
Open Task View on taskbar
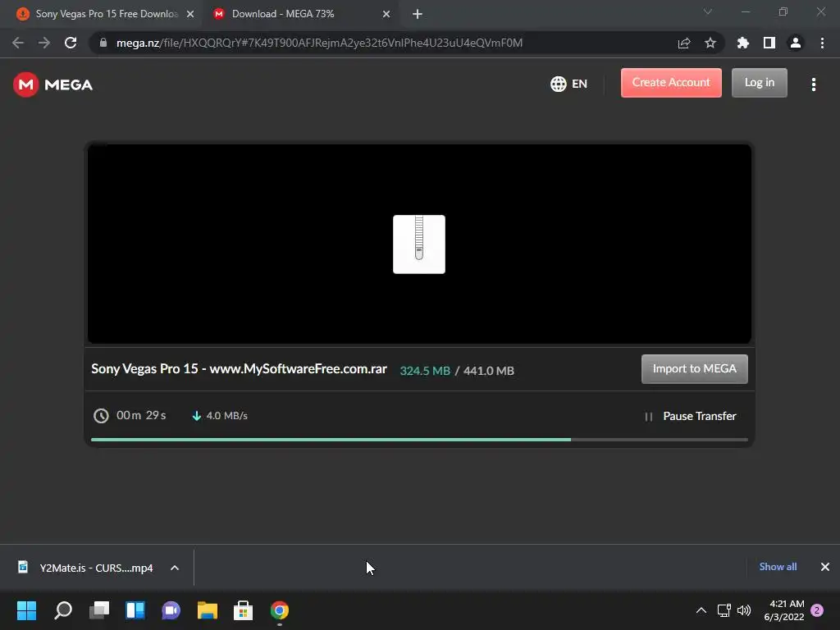(x=99, y=610)
